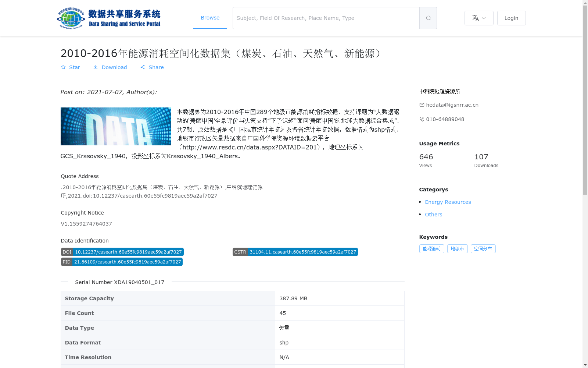Click the Data Sharing and Service Portal logo

tap(109, 18)
